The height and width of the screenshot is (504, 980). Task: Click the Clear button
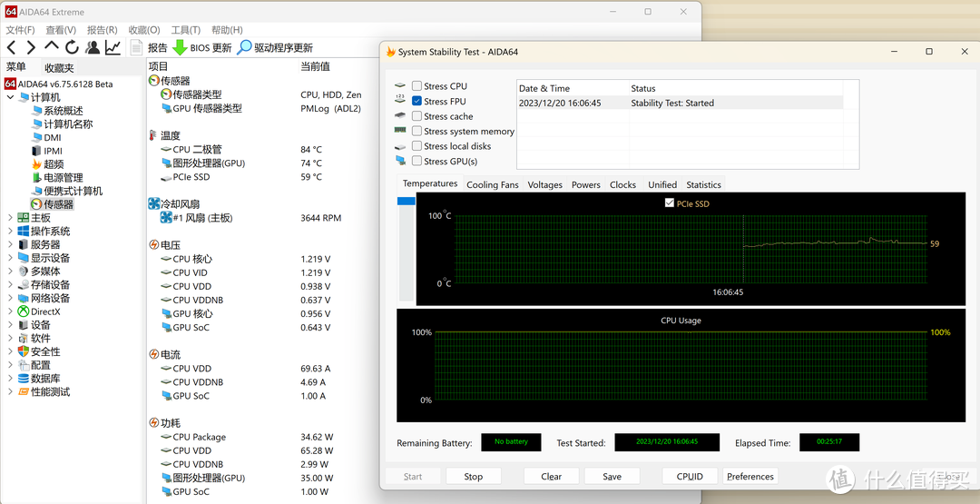point(552,477)
